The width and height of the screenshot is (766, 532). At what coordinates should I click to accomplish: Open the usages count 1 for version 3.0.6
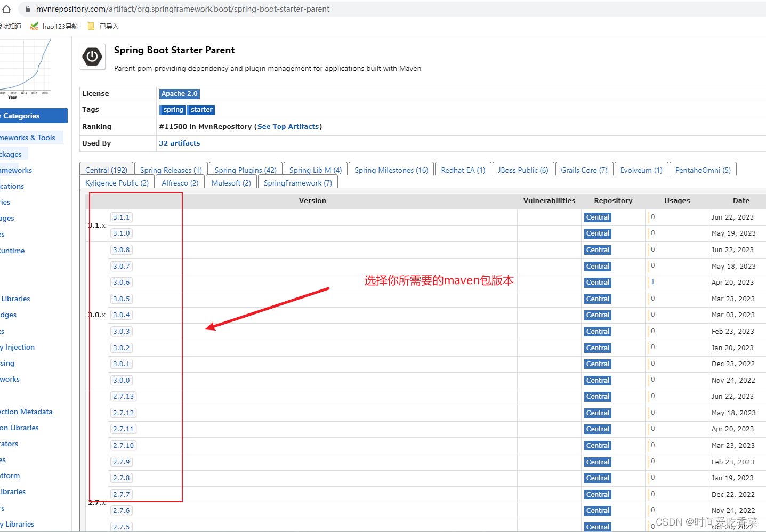click(652, 282)
